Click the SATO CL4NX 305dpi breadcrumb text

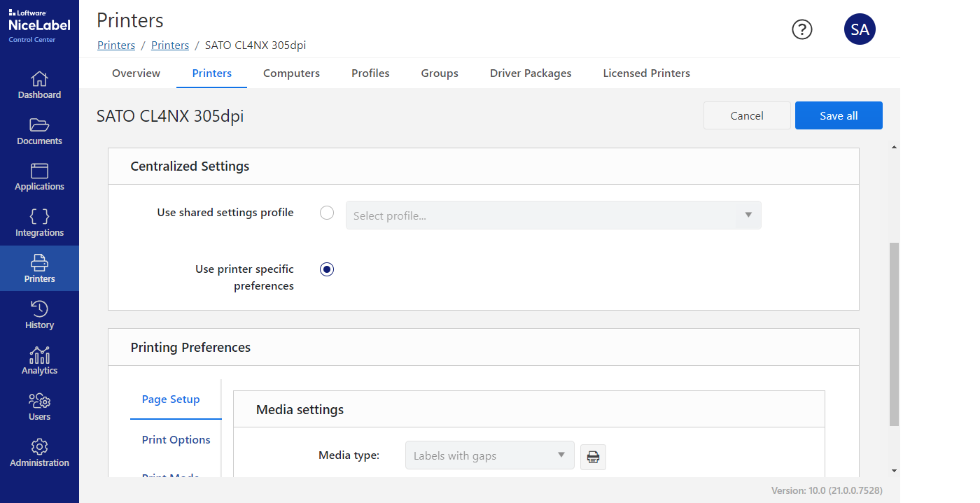click(x=255, y=45)
